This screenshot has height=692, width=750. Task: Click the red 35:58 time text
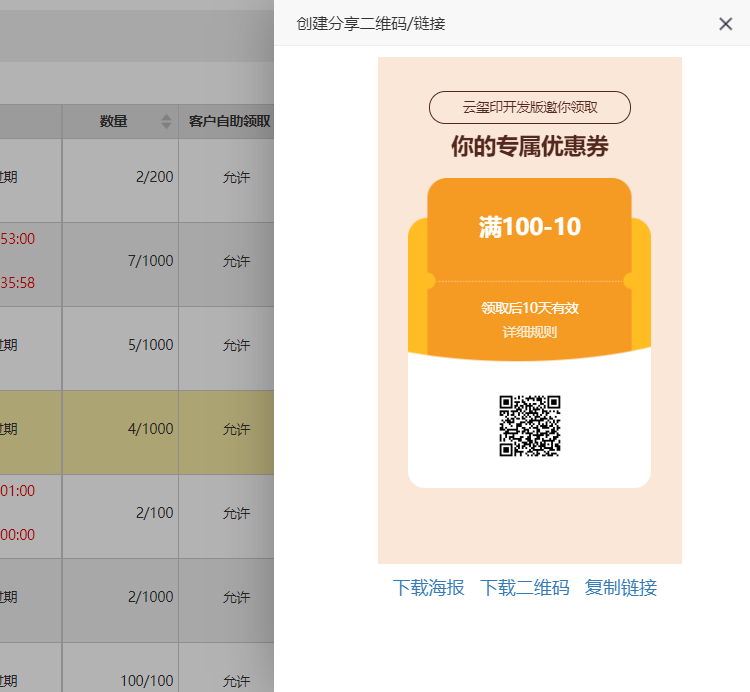[18, 283]
